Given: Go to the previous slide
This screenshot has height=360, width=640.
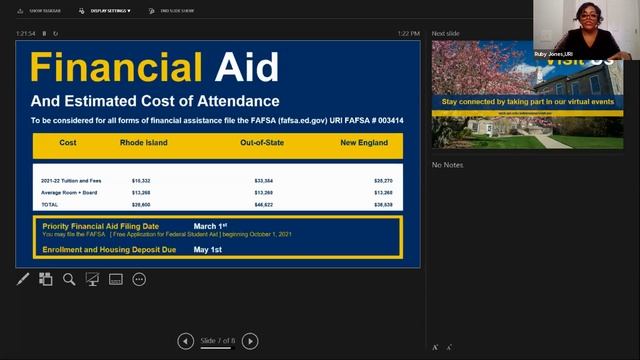Looking at the screenshot, I should coord(186,341).
